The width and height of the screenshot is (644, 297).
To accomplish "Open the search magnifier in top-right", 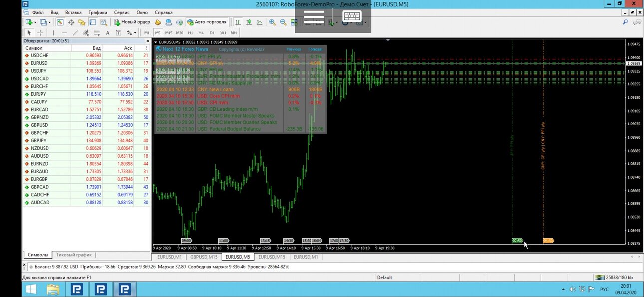I will (625, 22).
